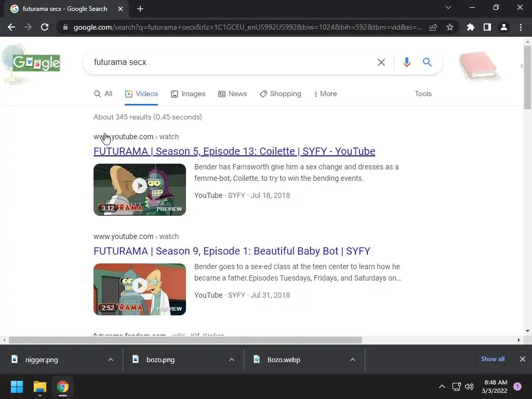
Task: Switch to the All results tab
Action: [103, 94]
